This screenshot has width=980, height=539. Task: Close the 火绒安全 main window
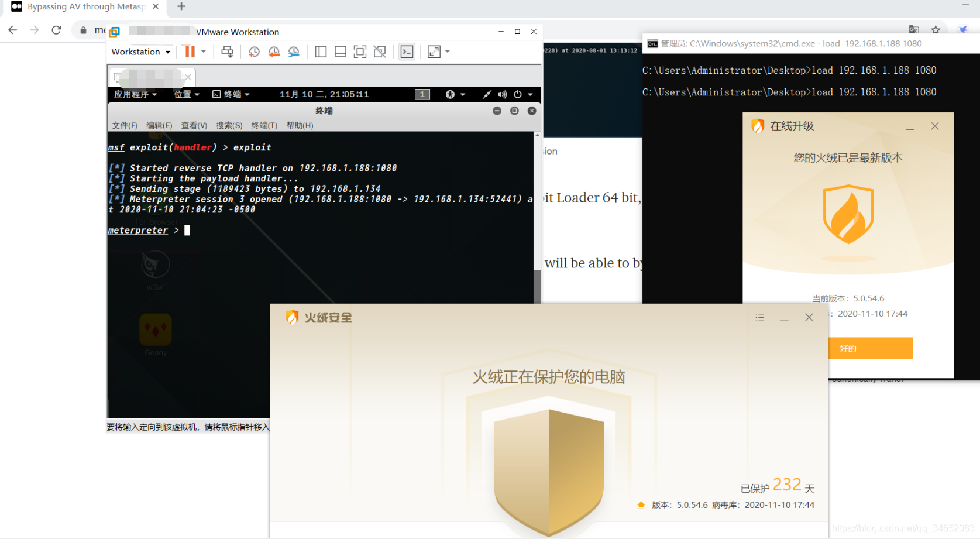(809, 318)
